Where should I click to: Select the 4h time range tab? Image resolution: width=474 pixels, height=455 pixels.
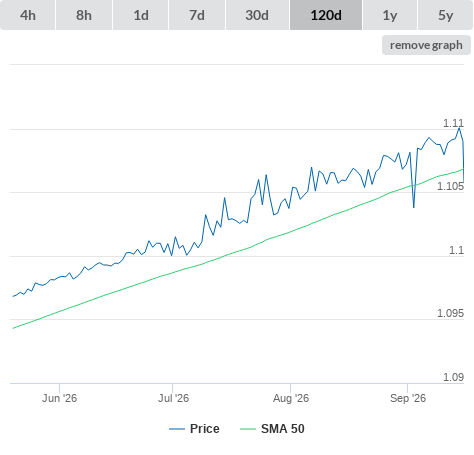coord(28,15)
